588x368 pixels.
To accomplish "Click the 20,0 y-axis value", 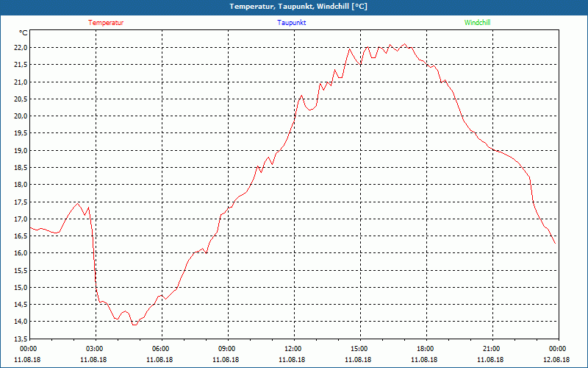I will click(x=21, y=116).
